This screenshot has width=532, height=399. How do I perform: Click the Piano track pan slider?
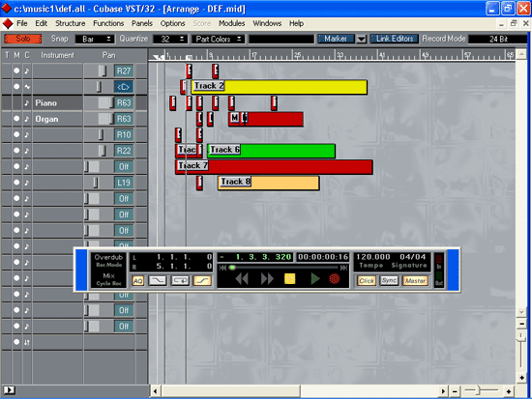point(106,102)
